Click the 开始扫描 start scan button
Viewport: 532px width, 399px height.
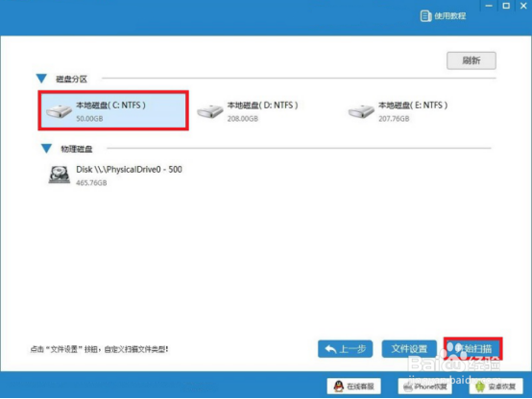pyautogui.click(x=473, y=349)
